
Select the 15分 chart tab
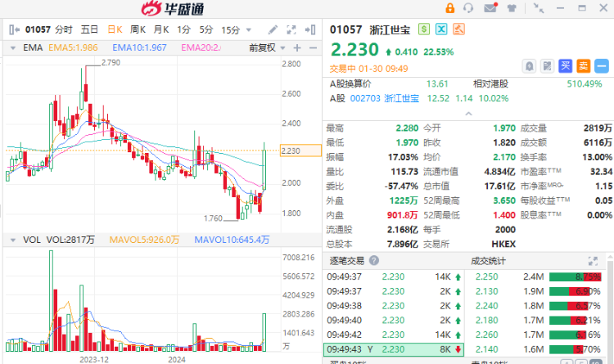(x=230, y=30)
